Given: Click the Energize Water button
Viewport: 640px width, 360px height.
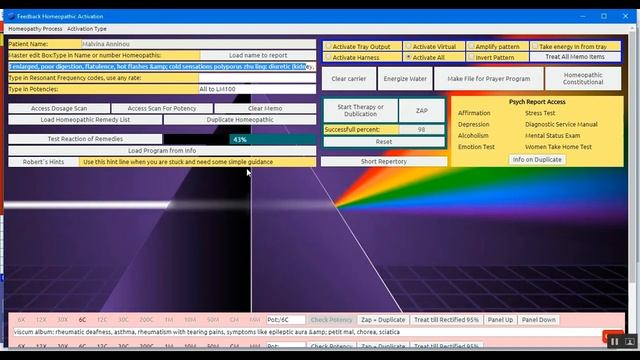Looking at the screenshot, I should [x=405, y=78].
